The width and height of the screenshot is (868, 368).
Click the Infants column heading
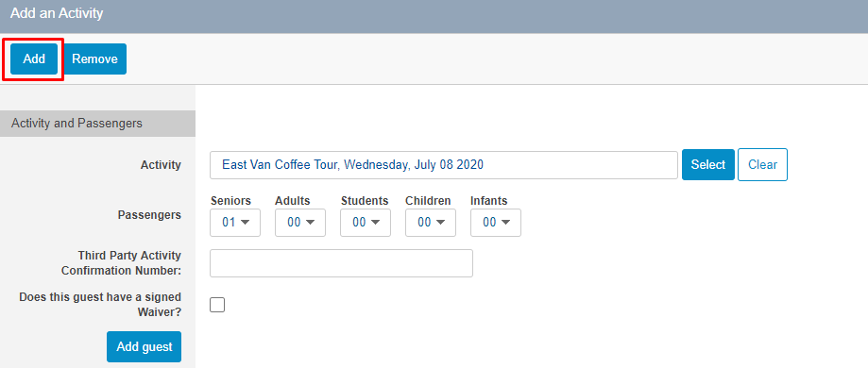[x=489, y=201]
